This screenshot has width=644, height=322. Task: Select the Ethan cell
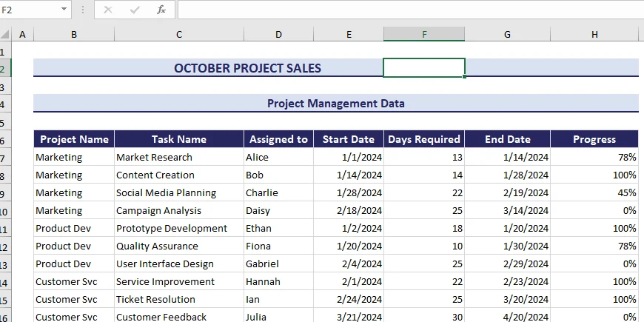[278, 228]
